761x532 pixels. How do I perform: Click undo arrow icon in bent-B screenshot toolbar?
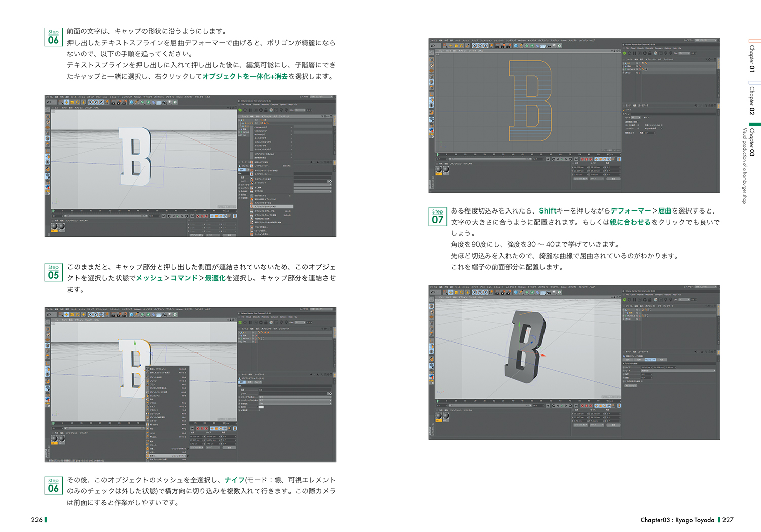tap(432, 292)
